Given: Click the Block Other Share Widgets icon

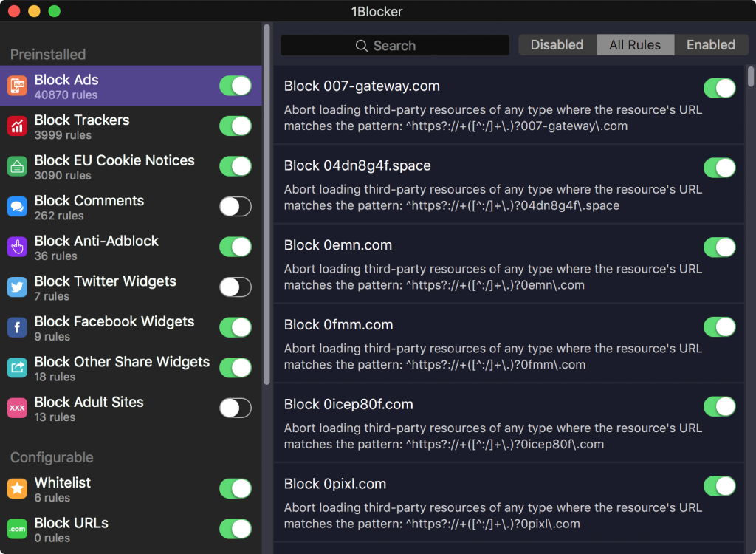Looking at the screenshot, I should 16,367.
